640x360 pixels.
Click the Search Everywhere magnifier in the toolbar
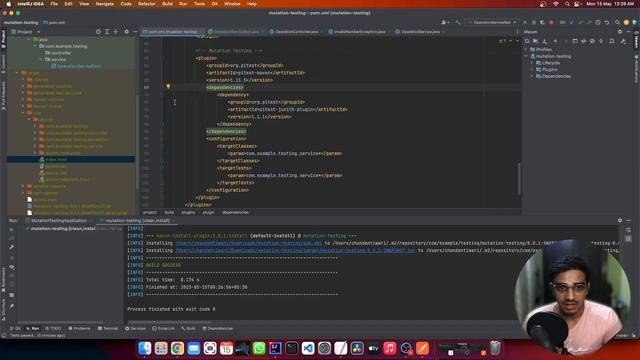tap(618, 22)
